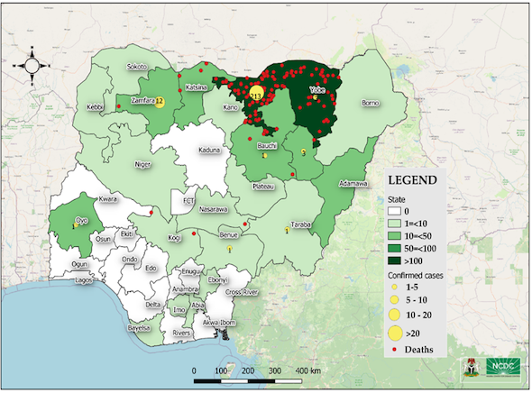The height and width of the screenshot is (393, 532).
Task: Click the yellow 213 cases circle in Kano
Action: coord(256,93)
